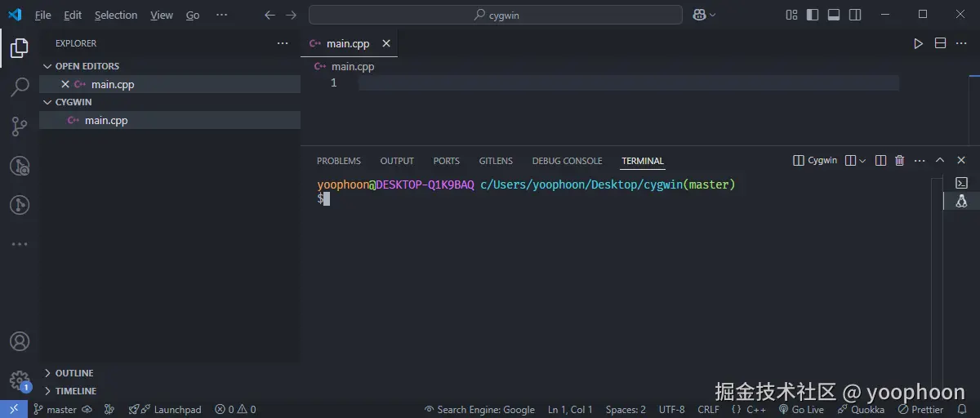Click Go Live in status bar
The height and width of the screenshot is (418, 980).
pyautogui.click(x=801, y=409)
